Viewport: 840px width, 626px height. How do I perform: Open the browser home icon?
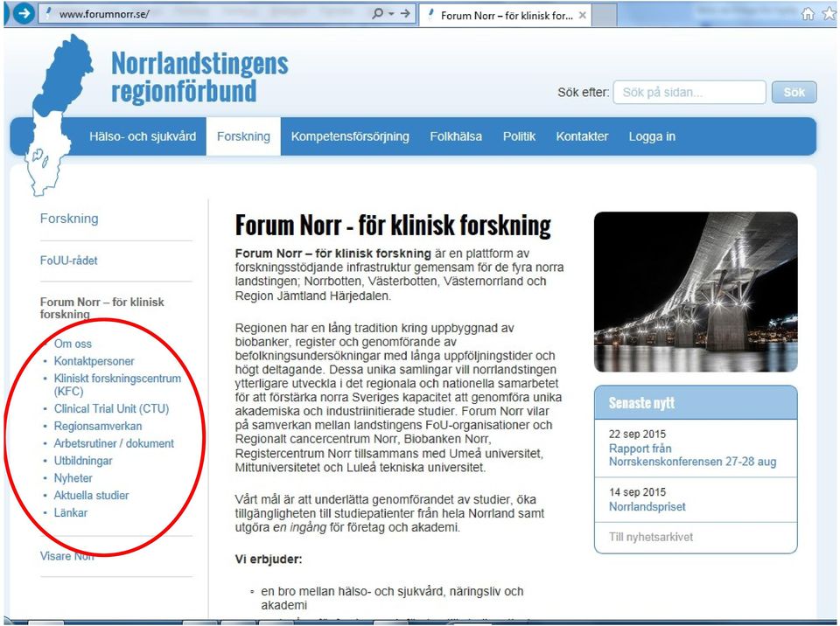pos(808,14)
